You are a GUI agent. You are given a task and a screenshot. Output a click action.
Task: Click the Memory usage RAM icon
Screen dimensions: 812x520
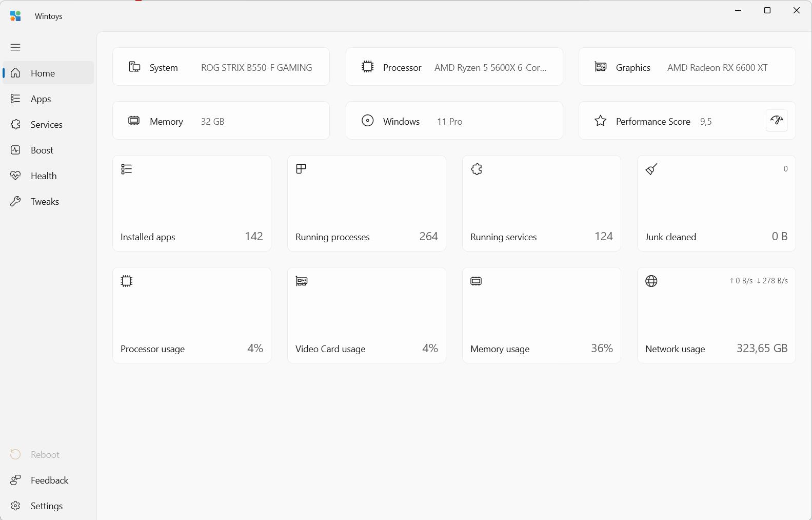[477, 281]
